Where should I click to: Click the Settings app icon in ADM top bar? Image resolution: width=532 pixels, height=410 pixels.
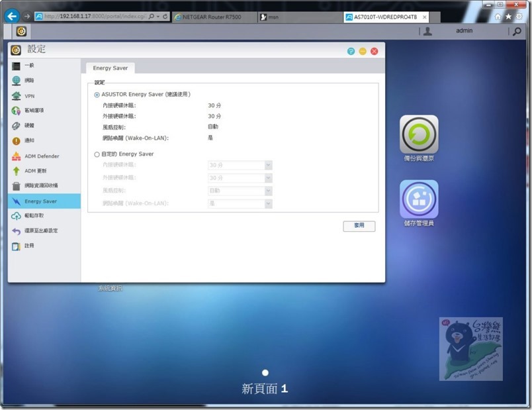21,31
